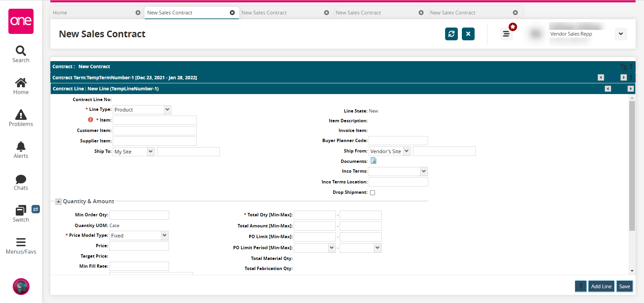Open the Problems warning icon

21,115
